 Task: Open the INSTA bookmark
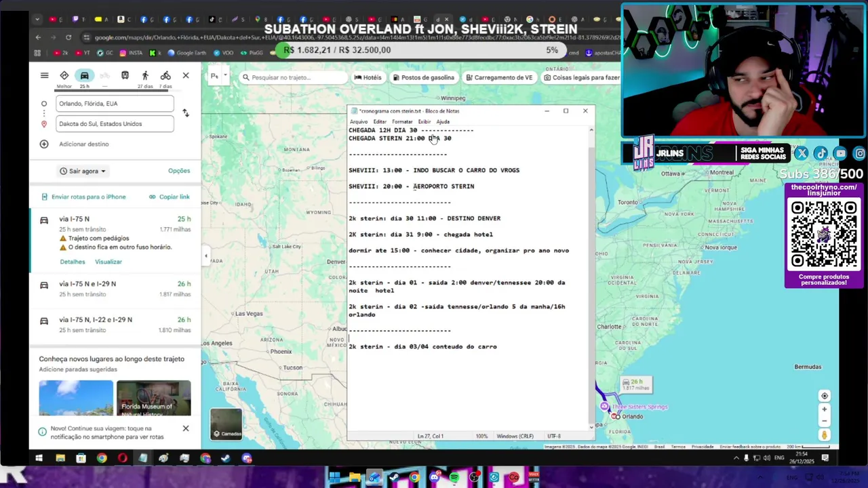(x=132, y=53)
